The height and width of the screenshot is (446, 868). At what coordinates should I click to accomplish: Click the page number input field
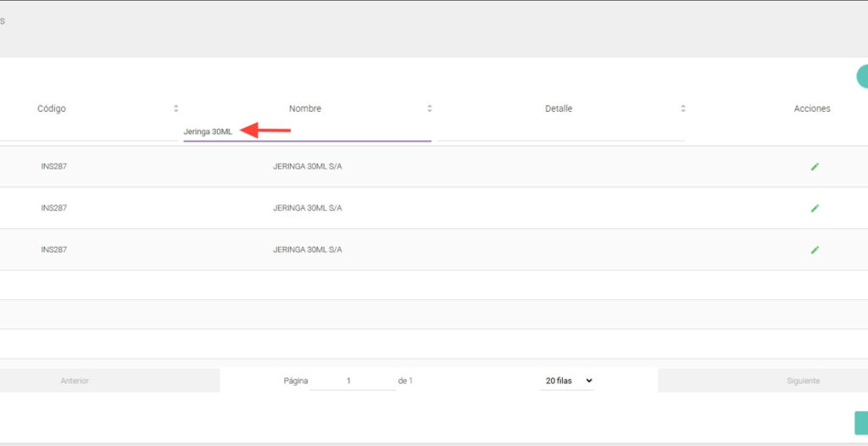(x=352, y=382)
